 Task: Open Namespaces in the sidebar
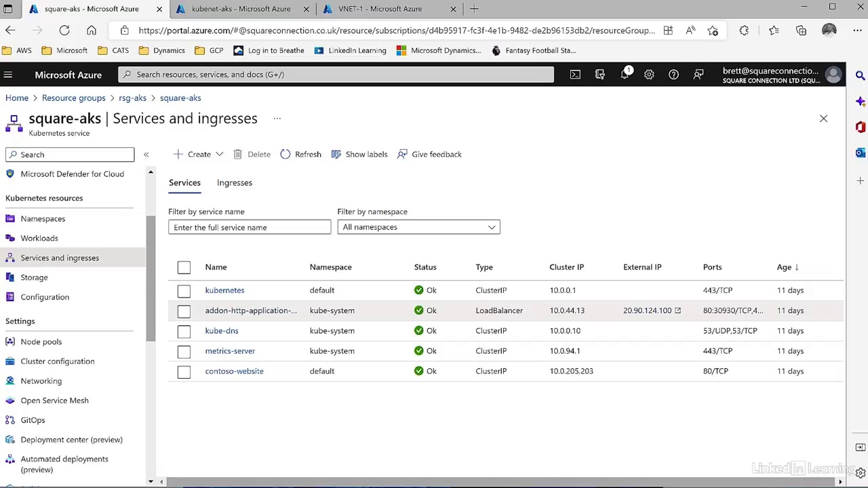pos(43,219)
